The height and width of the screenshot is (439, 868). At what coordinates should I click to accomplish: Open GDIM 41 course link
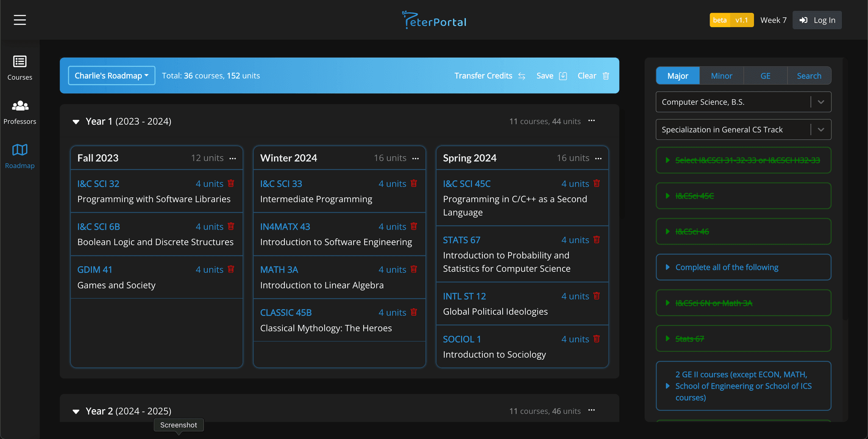[x=95, y=270]
